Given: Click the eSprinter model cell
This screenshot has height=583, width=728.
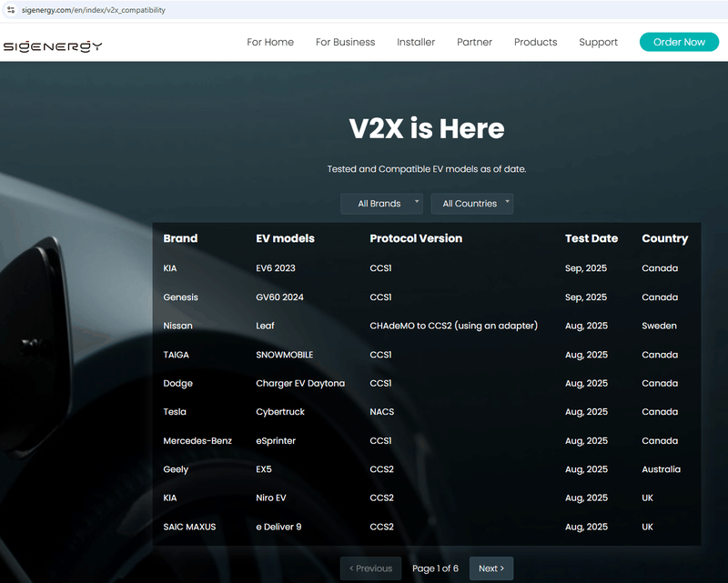Looking at the screenshot, I should pyautogui.click(x=276, y=441).
